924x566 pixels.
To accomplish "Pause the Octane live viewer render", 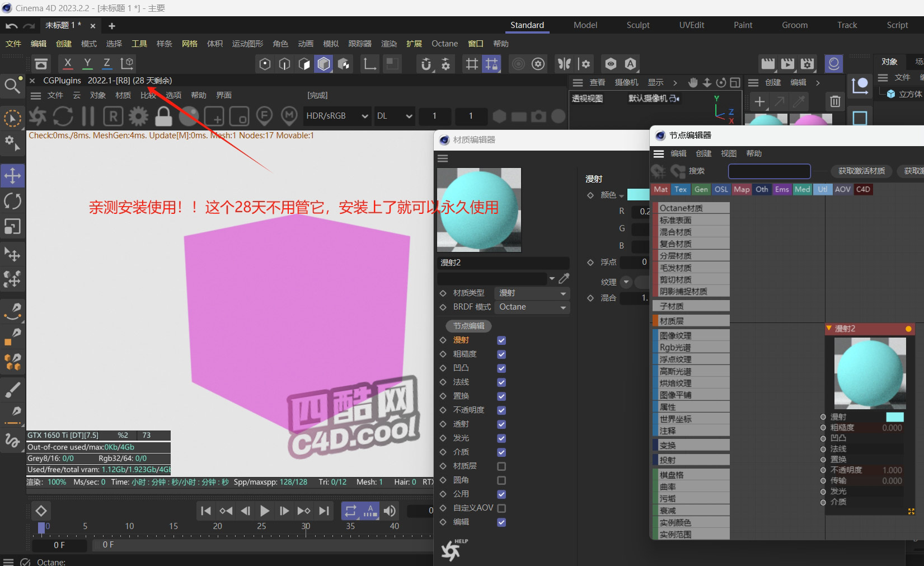I will [x=88, y=116].
